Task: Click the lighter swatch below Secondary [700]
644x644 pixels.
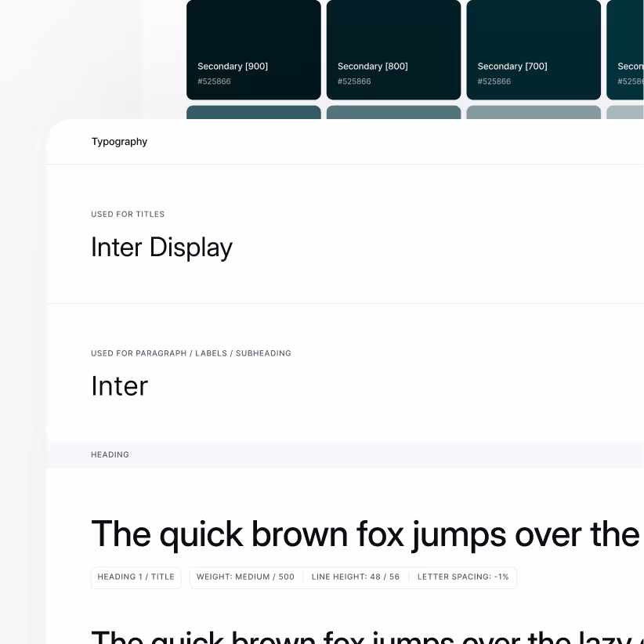Action: point(534,112)
